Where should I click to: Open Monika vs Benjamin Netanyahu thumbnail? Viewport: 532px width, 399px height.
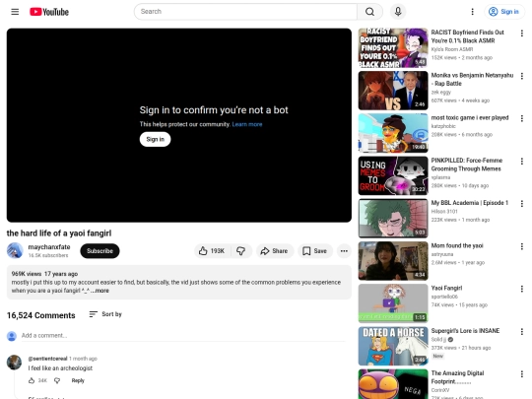pos(393,91)
